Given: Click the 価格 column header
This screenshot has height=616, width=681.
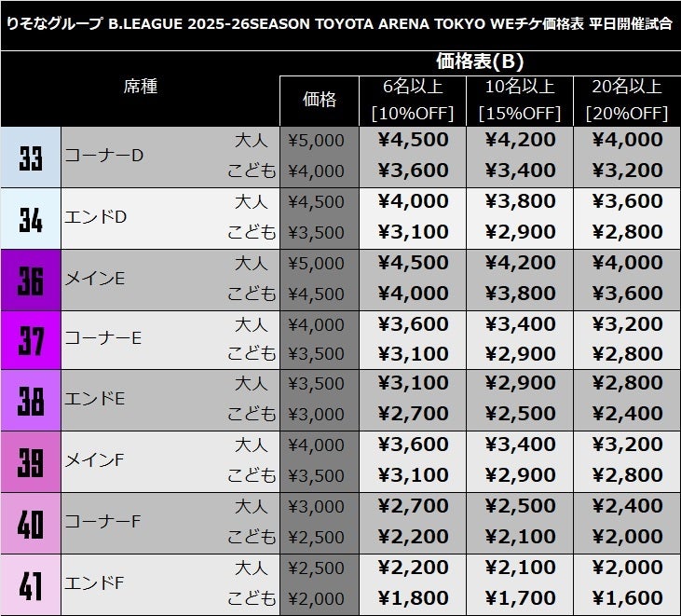Looking at the screenshot, I should [x=319, y=100].
